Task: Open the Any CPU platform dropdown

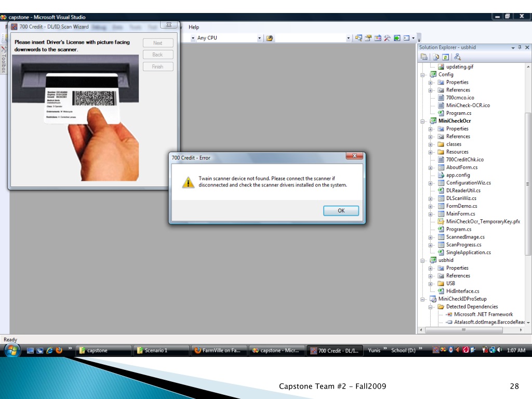Action: click(259, 38)
